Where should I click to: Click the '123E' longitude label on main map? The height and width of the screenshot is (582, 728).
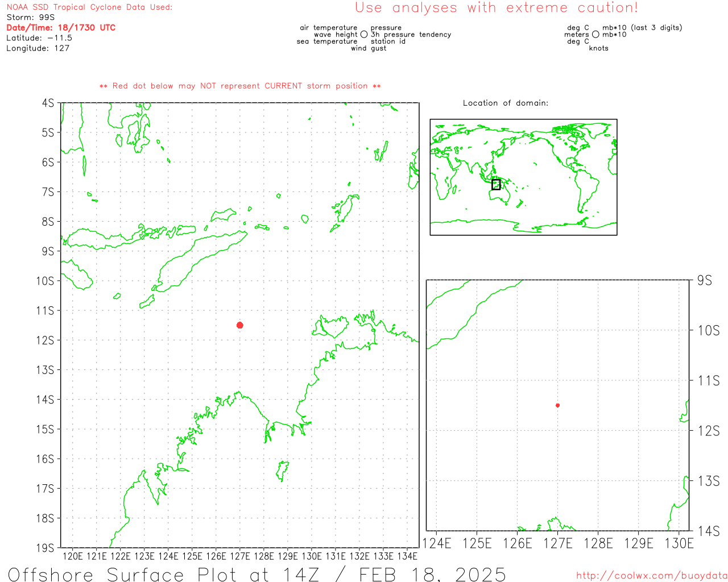(x=144, y=556)
